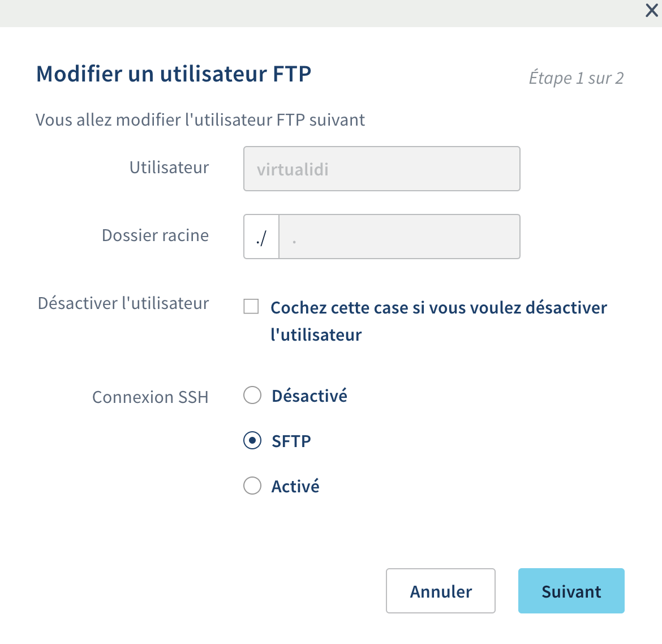The width and height of the screenshot is (662, 644).
Task: Click the "Utilisateur" field label
Action: click(169, 168)
